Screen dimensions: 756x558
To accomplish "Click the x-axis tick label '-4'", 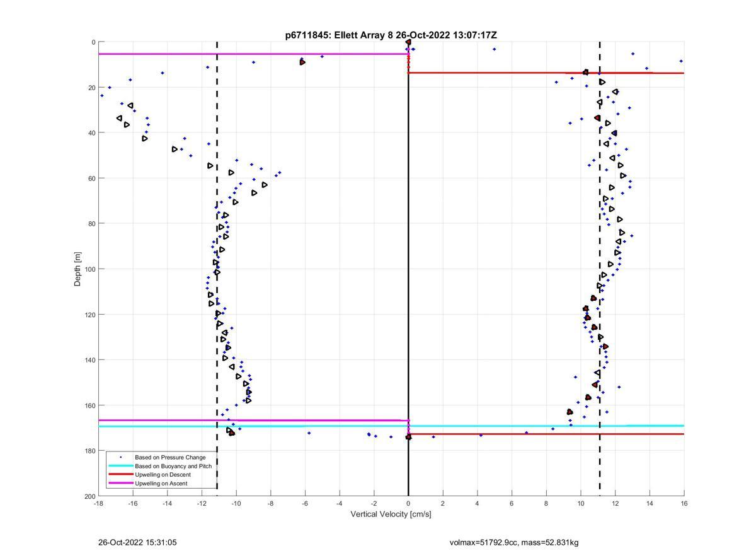I will (340, 503).
